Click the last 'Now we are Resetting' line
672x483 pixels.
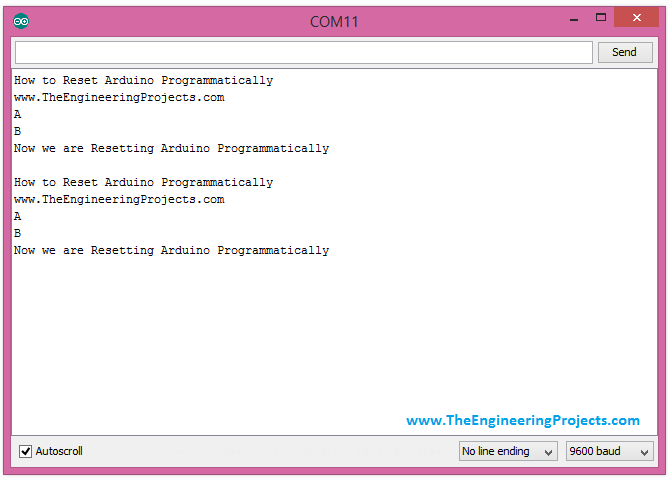point(171,251)
